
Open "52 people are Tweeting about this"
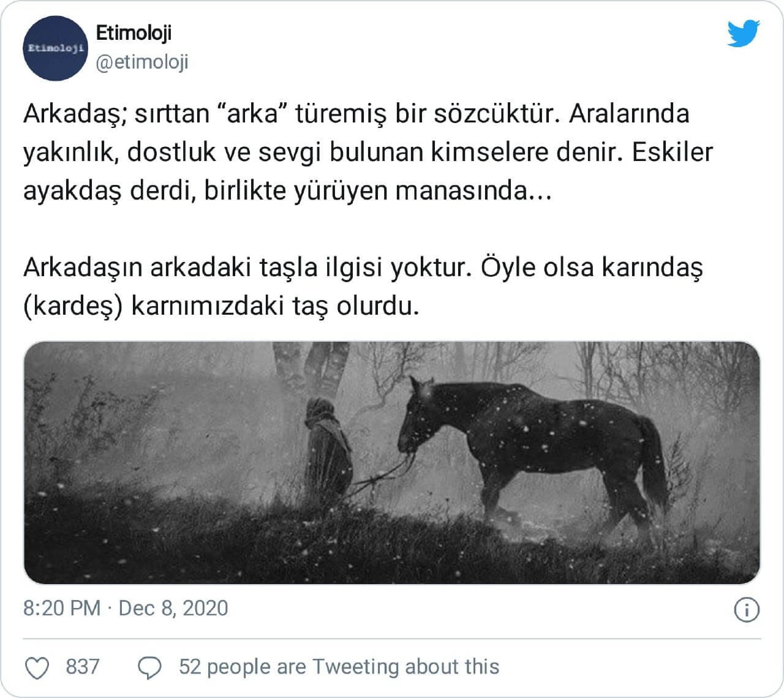point(339,667)
